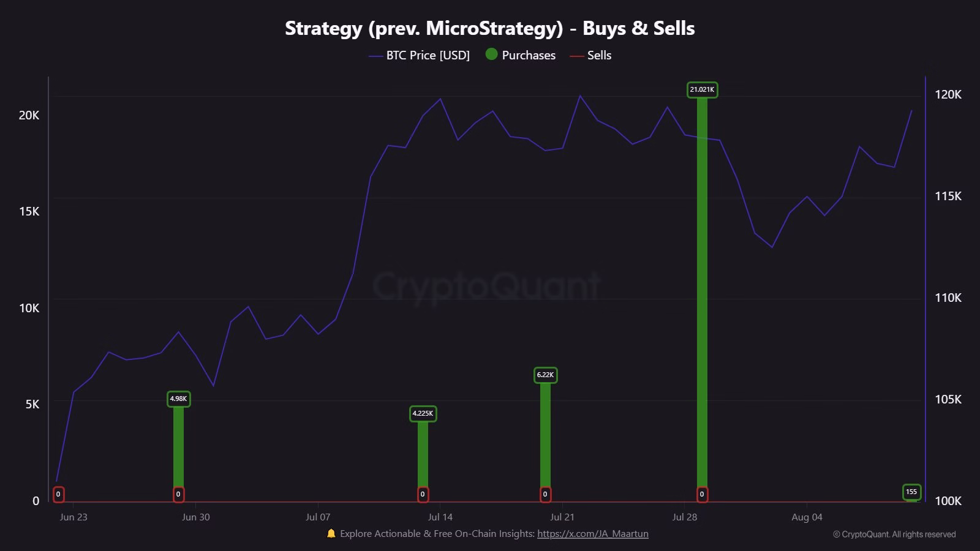Click the 4.225K purchase label
The height and width of the screenshot is (551, 980).
pyautogui.click(x=423, y=414)
